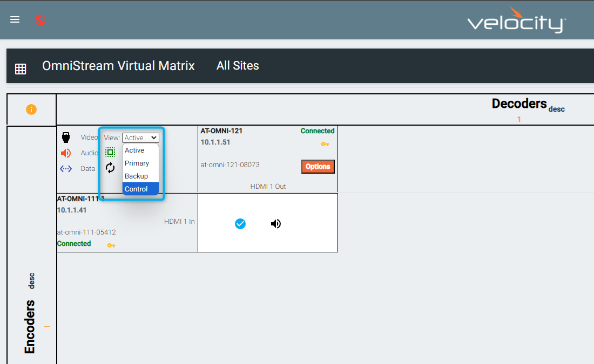The width and height of the screenshot is (594, 364).
Task: Select Primary in the View list
Action: tap(140, 163)
